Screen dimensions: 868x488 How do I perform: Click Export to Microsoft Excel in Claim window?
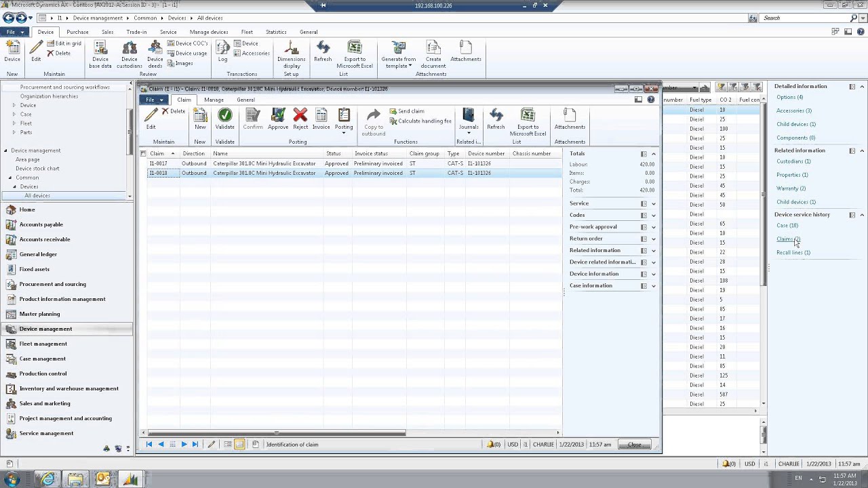(528, 122)
